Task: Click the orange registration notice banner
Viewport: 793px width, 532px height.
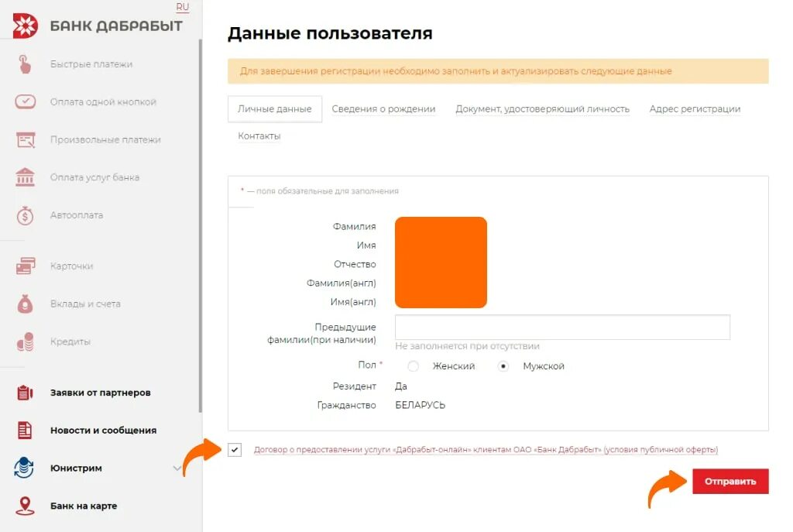Action: pyautogui.click(x=498, y=71)
